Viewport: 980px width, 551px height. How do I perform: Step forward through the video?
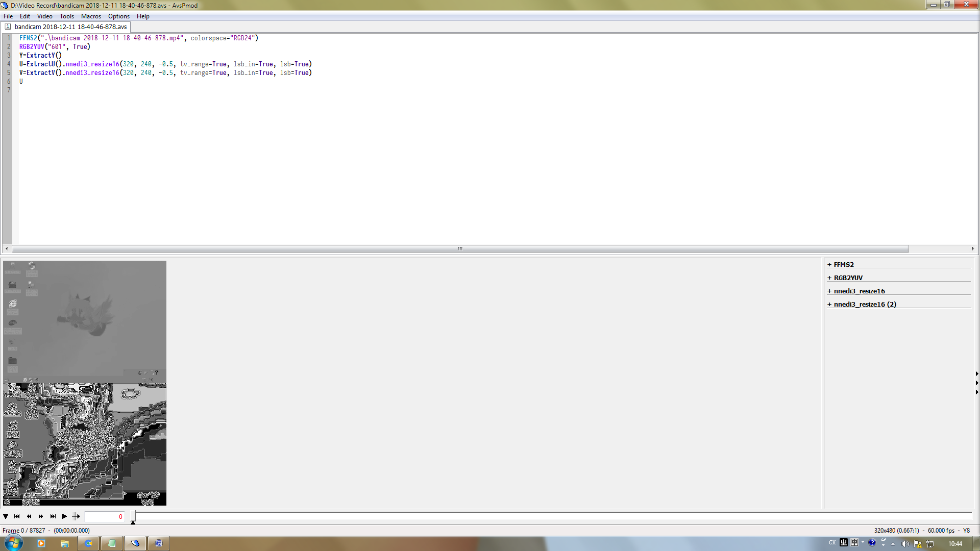point(40,516)
